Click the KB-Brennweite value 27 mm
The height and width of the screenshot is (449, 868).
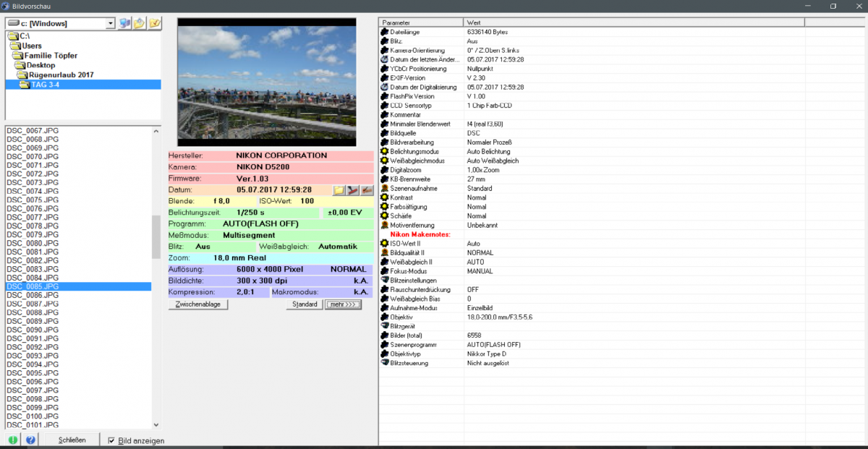pos(476,179)
